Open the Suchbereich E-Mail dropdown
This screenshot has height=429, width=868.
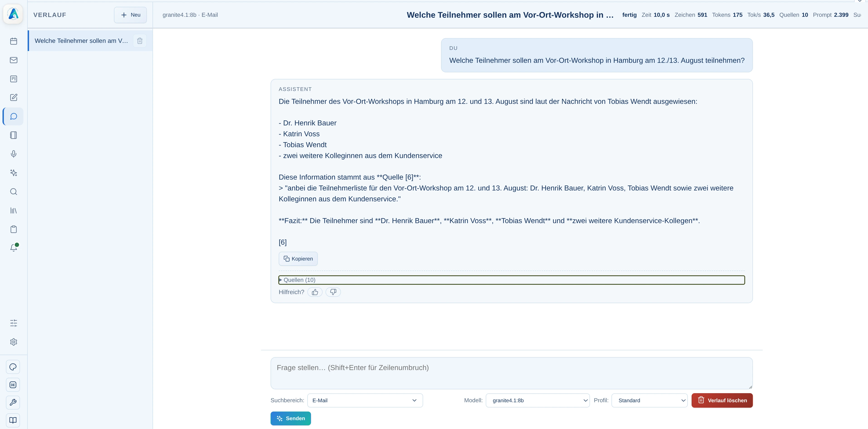pyautogui.click(x=365, y=400)
